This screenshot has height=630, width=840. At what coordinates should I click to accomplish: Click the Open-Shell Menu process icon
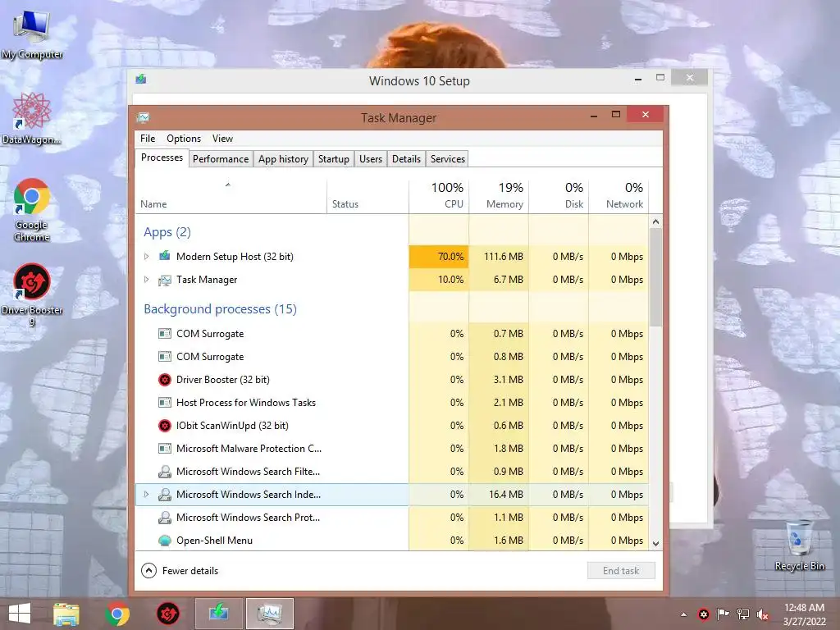click(164, 541)
